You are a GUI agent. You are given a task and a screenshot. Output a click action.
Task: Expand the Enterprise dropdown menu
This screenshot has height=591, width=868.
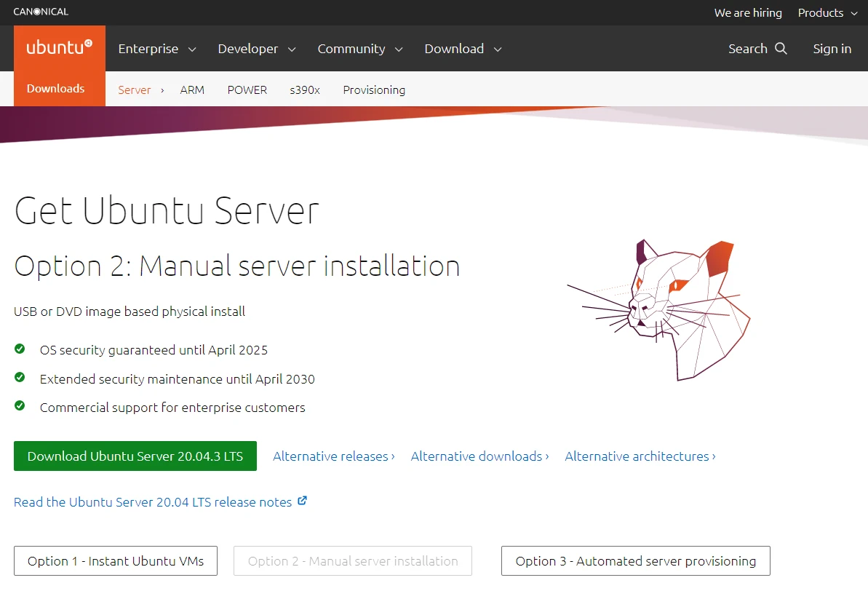tap(157, 49)
